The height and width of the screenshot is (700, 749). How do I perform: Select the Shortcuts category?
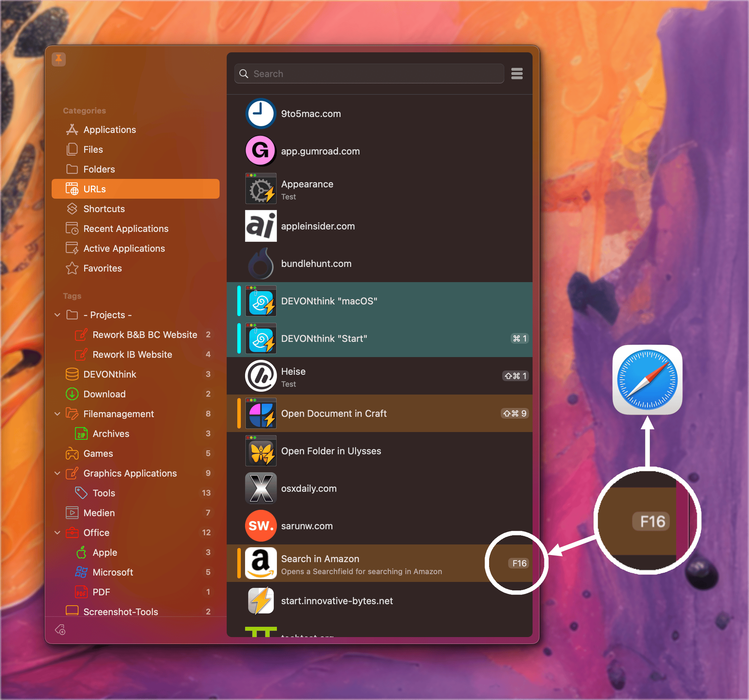pyautogui.click(x=135, y=209)
